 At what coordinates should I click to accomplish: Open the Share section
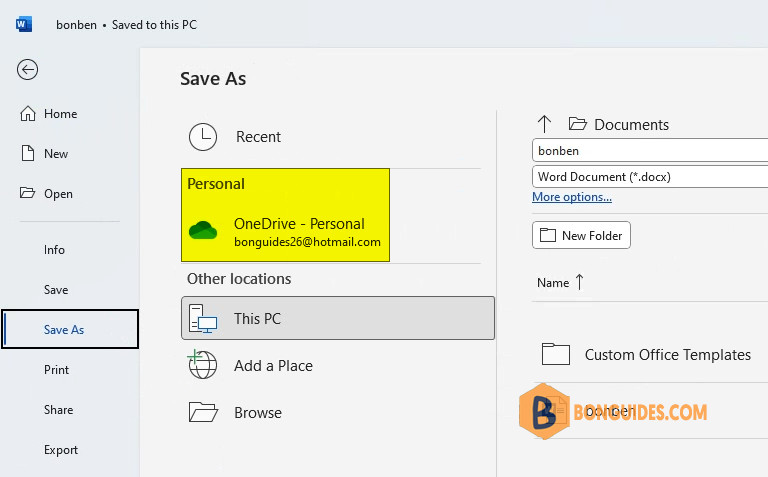pos(58,410)
